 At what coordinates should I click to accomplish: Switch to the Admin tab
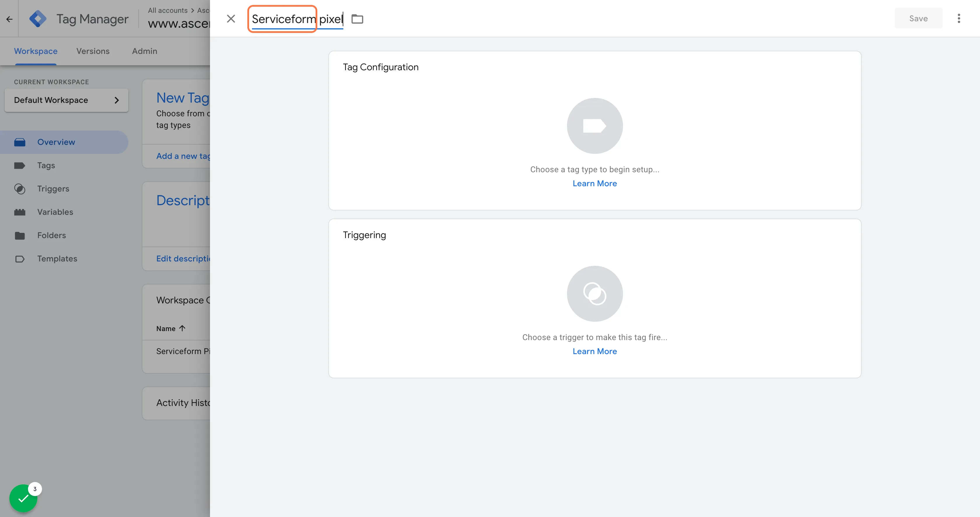tap(145, 51)
